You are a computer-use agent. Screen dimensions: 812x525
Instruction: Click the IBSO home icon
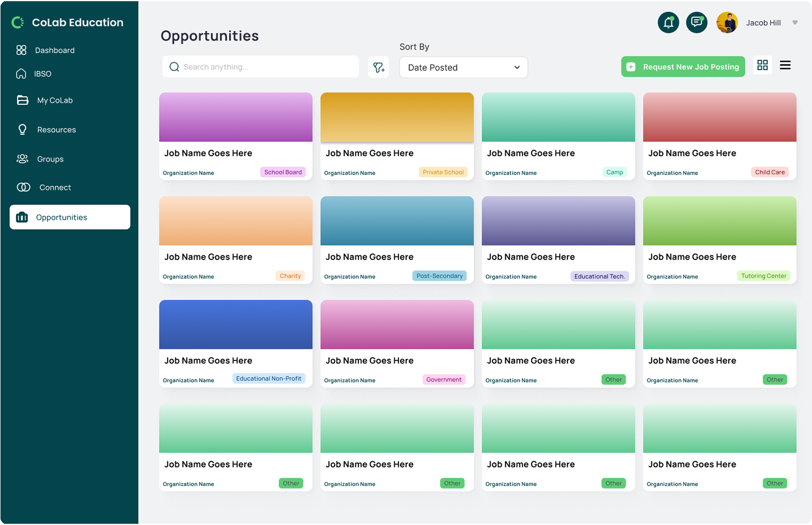click(x=21, y=74)
